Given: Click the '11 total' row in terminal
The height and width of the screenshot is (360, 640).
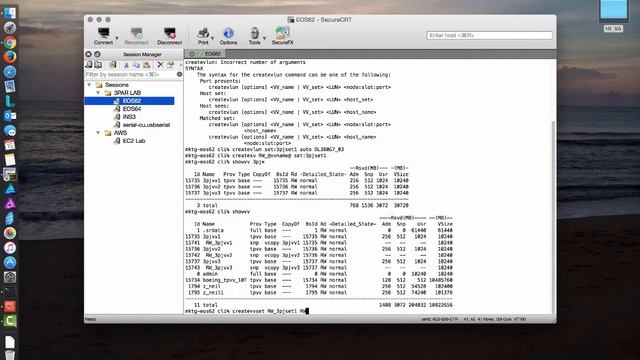Looking at the screenshot, I should tap(319, 305).
